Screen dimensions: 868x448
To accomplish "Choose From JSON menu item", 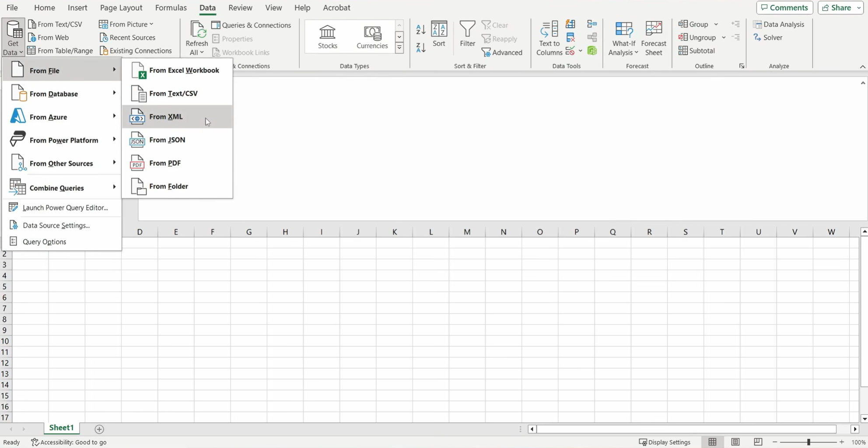I will tap(177, 140).
